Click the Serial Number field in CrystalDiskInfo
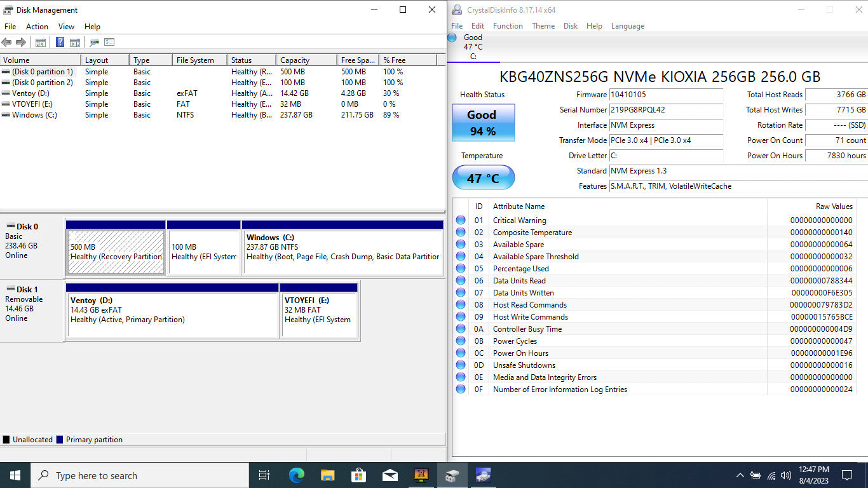 (666, 110)
